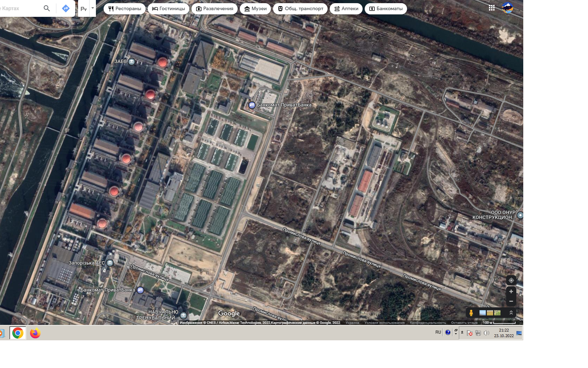Show Банкоматы on the map
Image resolution: width=588 pixels, height=368 pixels.
tap(386, 8)
